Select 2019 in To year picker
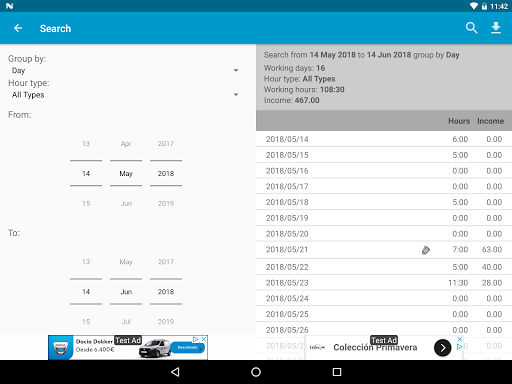The width and height of the screenshot is (512, 384). [166, 322]
